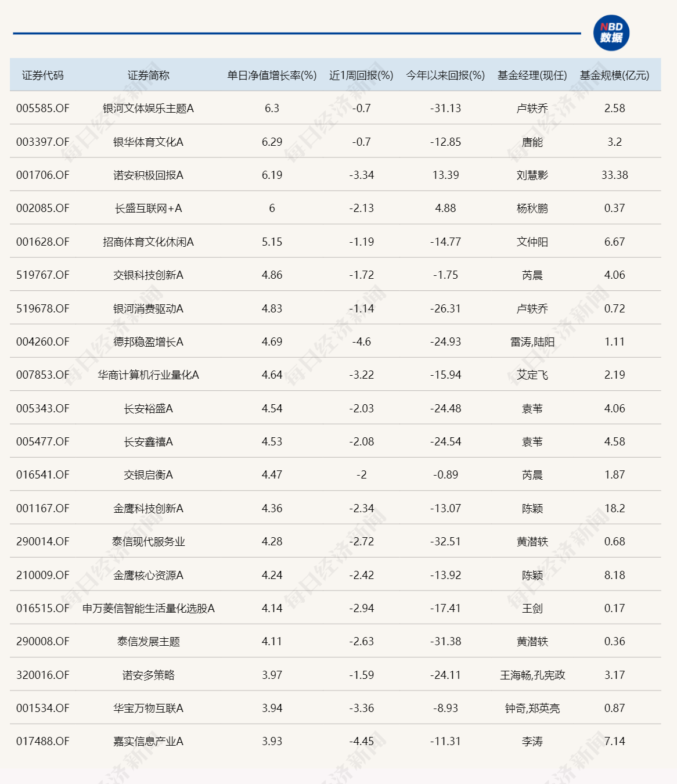Click manager name 李涛
Image resolution: width=677 pixels, height=784 pixels.
tap(532, 741)
